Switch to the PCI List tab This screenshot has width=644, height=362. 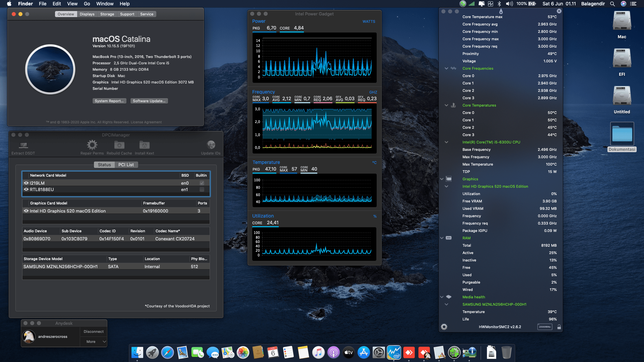(126, 165)
